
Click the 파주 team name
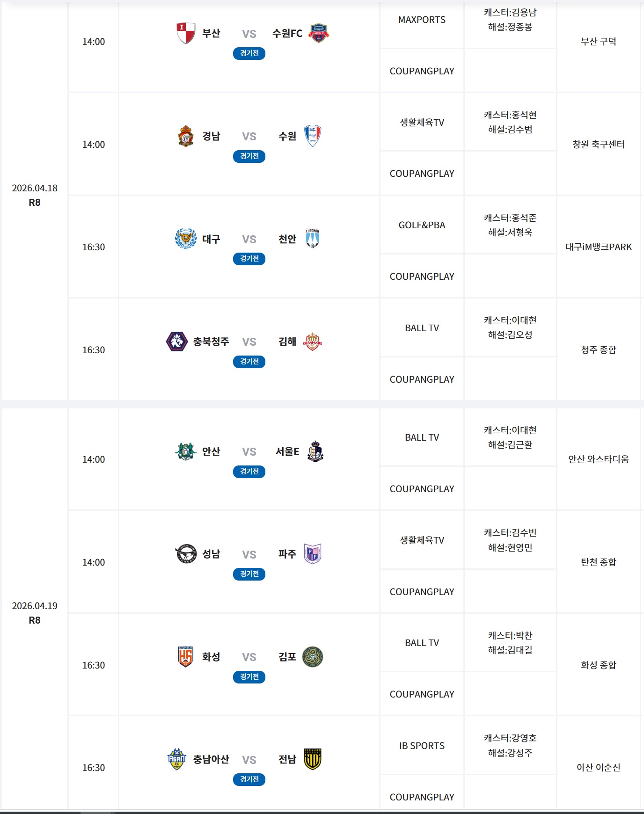tap(287, 554)
